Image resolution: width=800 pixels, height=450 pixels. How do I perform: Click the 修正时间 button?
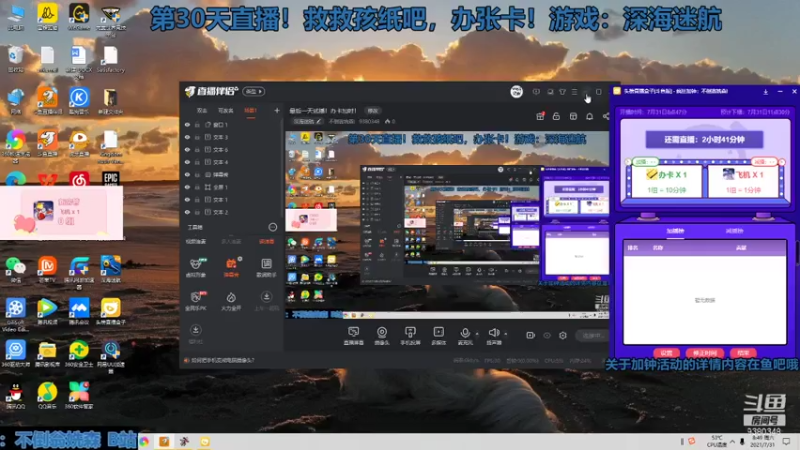click(x=705, y=353)
